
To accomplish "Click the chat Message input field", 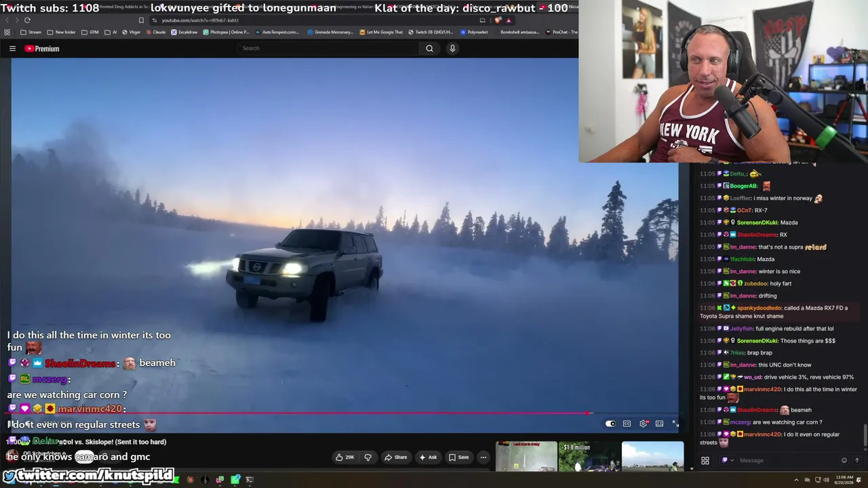I will pos(787,460).
